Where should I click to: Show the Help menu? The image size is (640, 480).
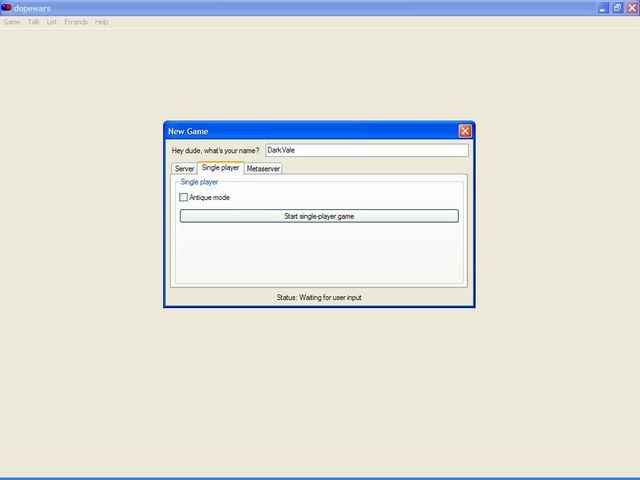(101, 21)
